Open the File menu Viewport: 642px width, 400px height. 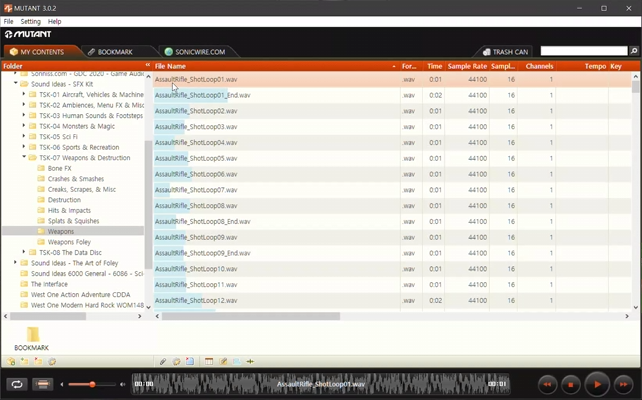[x=8, y=21]
